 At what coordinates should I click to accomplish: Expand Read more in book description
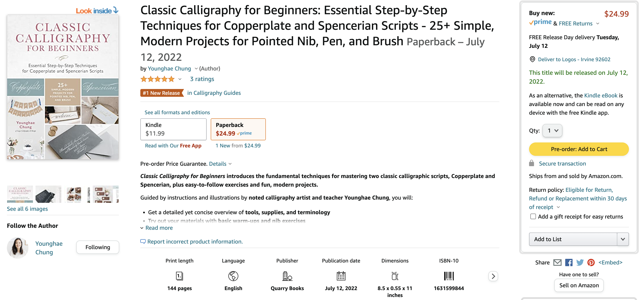click(x=159, y=228)
